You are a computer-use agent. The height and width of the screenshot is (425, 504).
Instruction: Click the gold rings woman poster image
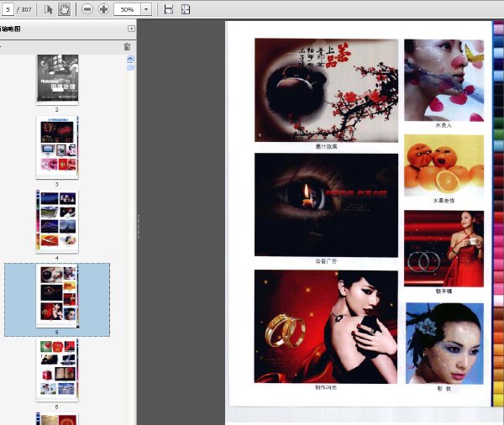pyautogui.click(x=326, y=327)
